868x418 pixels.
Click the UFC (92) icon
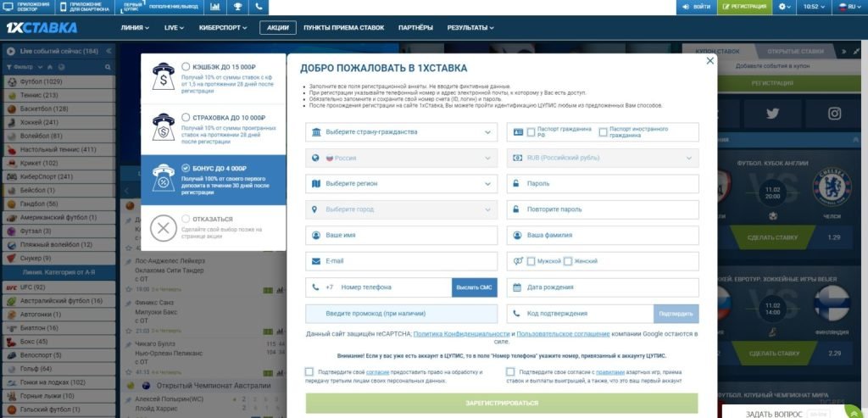point(11,287)
